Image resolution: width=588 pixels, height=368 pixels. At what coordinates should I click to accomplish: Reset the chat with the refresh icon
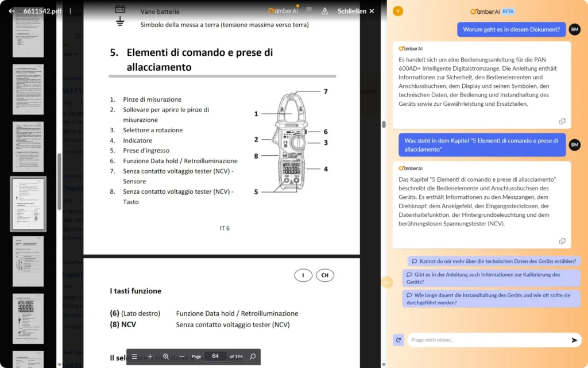(x=399, y=340)
